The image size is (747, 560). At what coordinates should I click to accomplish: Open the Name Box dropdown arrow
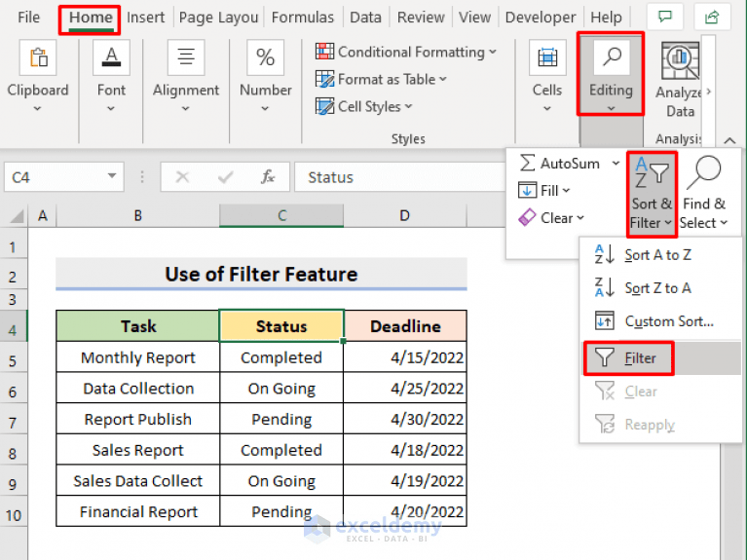click(x=112, y=176)
